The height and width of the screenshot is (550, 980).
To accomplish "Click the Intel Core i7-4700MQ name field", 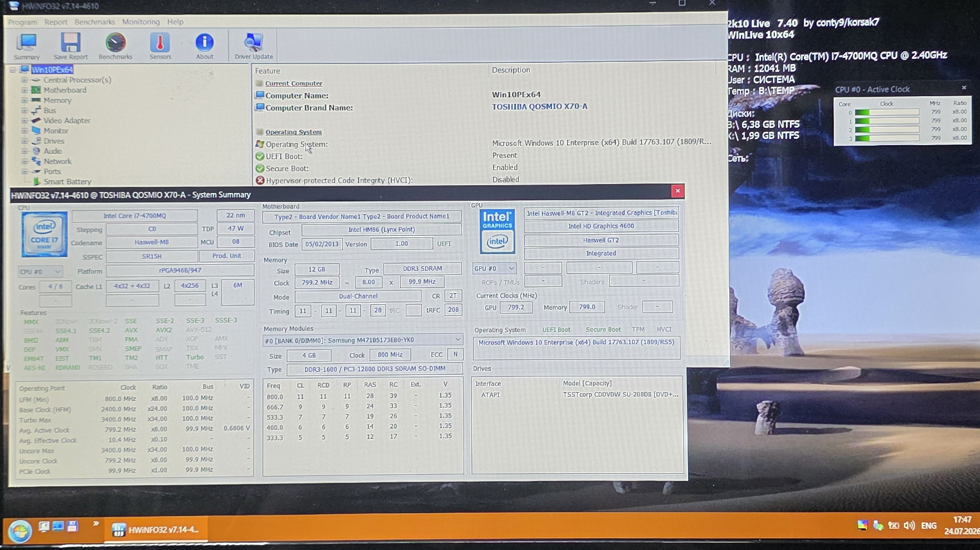I will tap(135, 216).
